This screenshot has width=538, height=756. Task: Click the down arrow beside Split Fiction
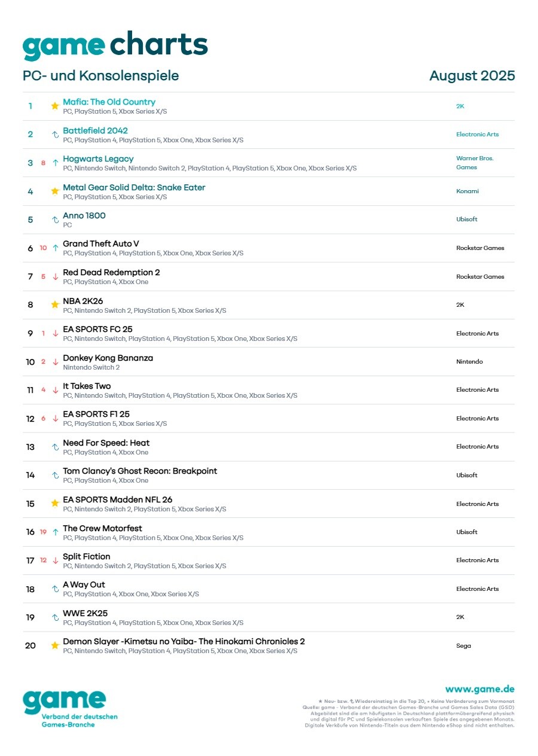(55, 560)
